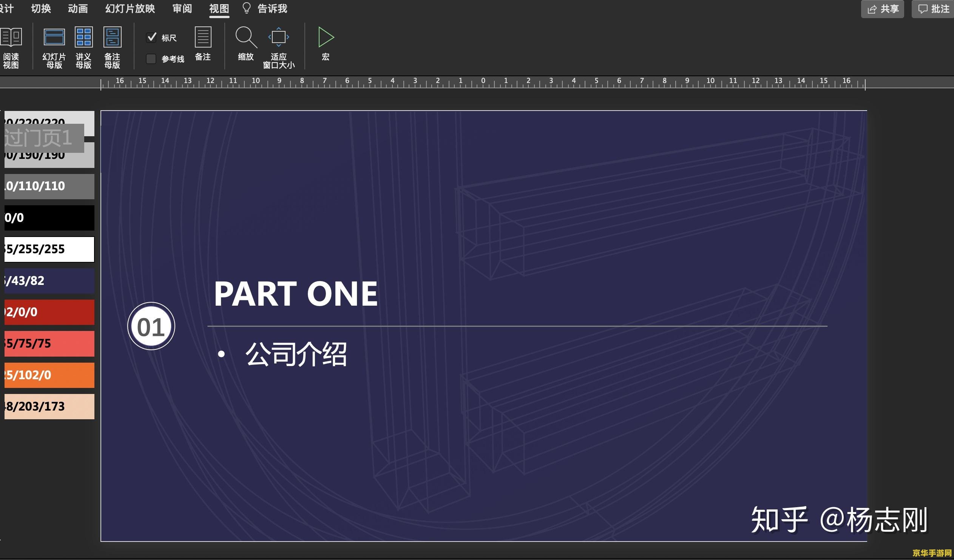Enable the Guides (参考线) checkbox

[151, 59]
